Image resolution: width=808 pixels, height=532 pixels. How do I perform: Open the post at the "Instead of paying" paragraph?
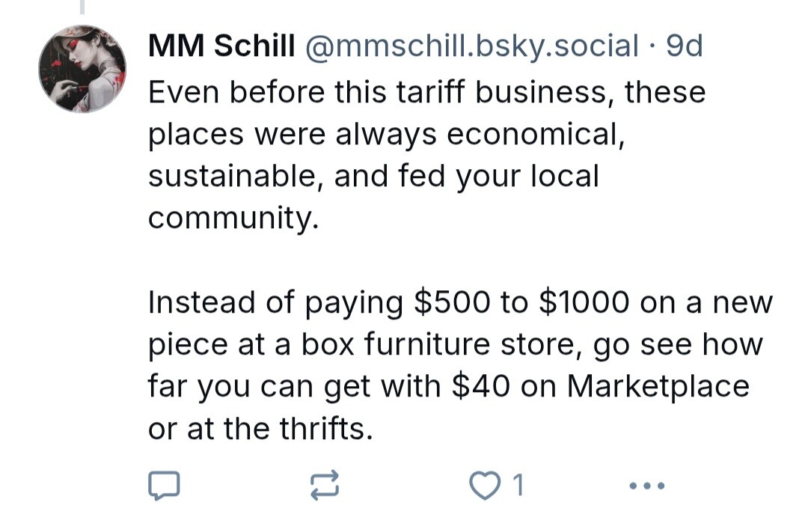[x=460, y=365]
